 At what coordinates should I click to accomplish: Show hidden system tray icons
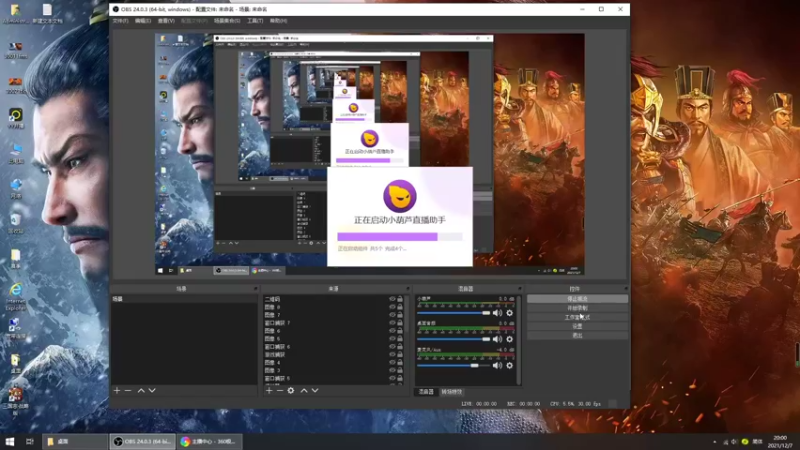tap(714, 442)
